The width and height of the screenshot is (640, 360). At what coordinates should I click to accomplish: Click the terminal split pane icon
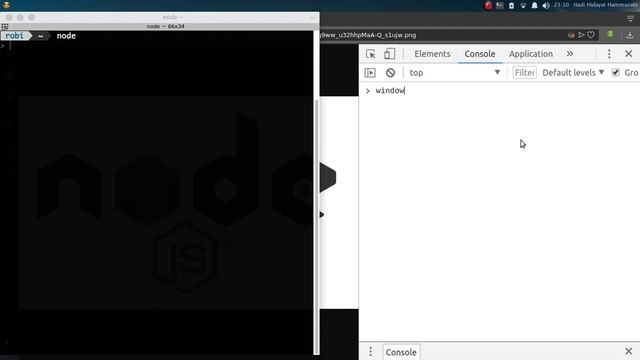point(5,27)
